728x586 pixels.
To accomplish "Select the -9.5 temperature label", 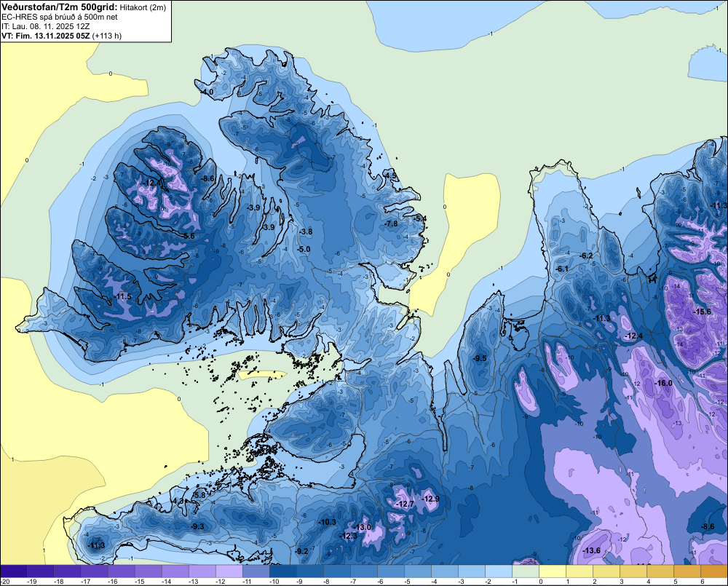I will (x=480, y=358).
